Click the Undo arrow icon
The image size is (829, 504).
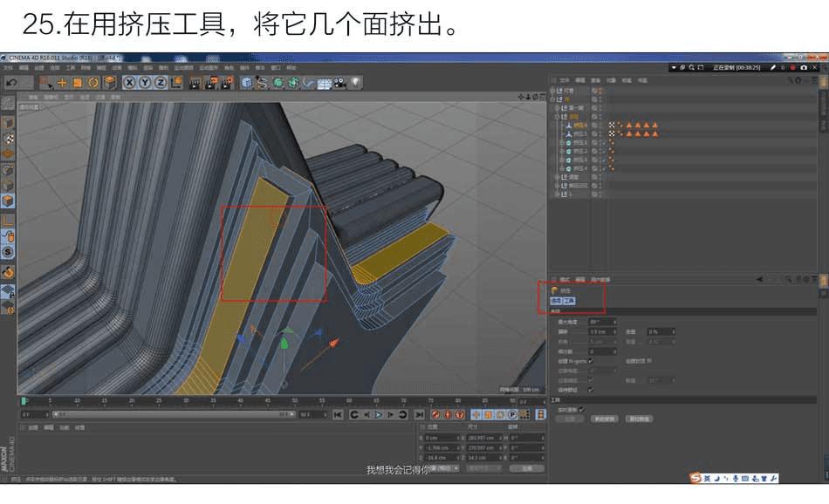[x=11, y=83]
